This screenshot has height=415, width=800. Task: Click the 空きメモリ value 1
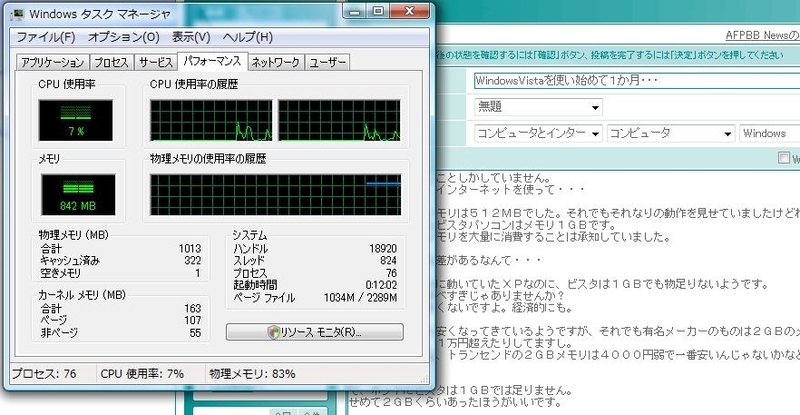tap(197, 273)
